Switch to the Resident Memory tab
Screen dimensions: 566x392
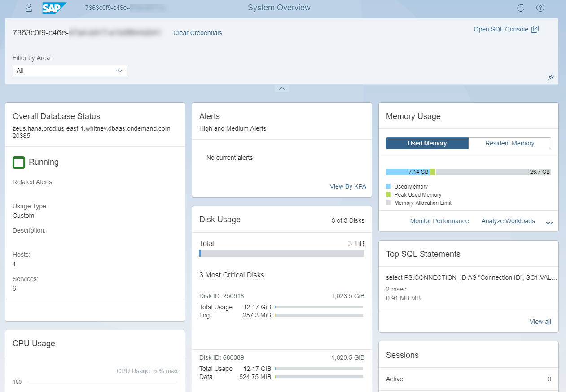[x=510, y=143]
